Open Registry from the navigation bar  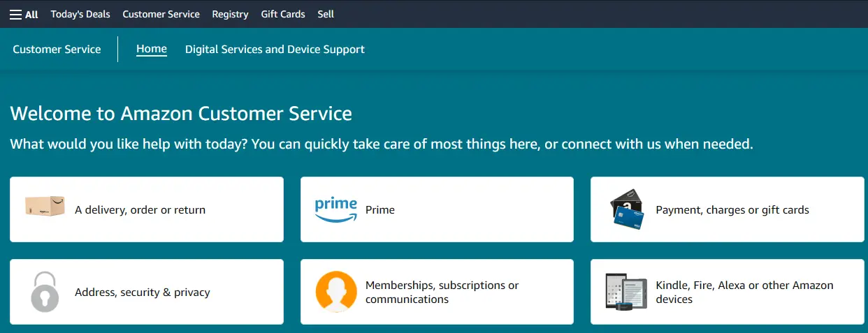pos(230,14)
